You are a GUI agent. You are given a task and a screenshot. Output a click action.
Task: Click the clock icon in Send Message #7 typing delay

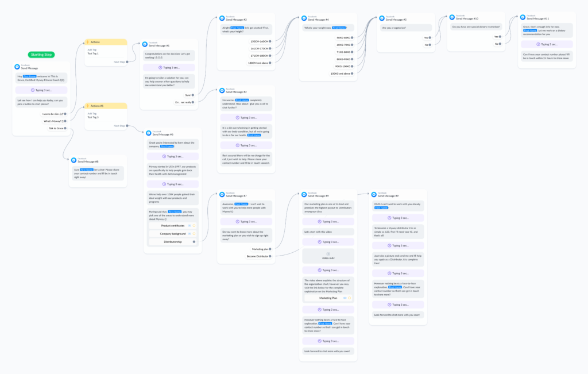click(x=237, y=222)
